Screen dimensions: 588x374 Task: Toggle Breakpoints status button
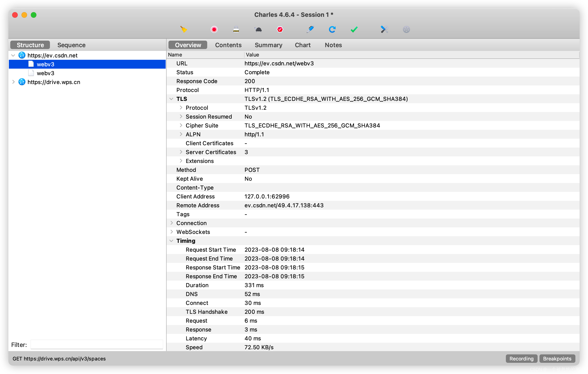pyautogui.click(x=557, y=358)
